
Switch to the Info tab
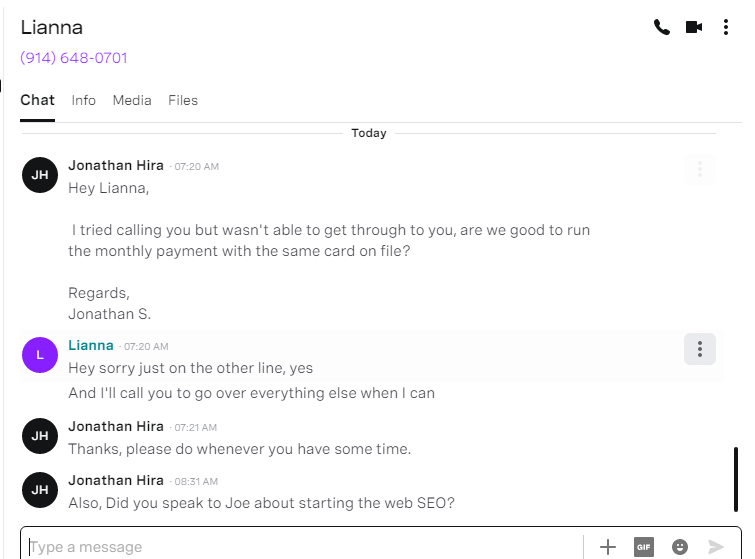pyautogui.click(x=84, y=101)
